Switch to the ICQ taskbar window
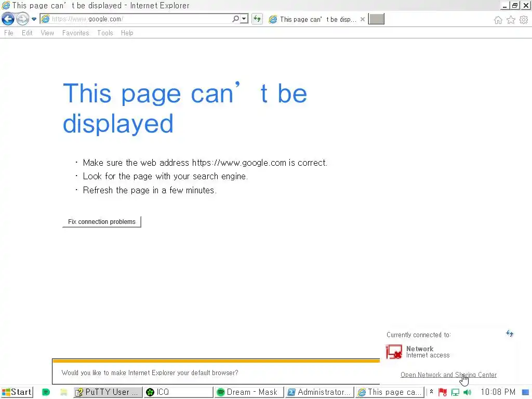Viewport: 532px width, 399px height. click(x=178, y=392)
